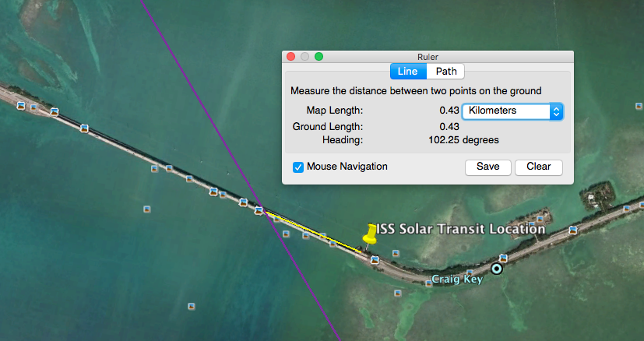Image resolution: width=644 pixels, height=341 pixels.
Task: Click the Measure the distance instruction text
Action: click(x=416, y=91)
